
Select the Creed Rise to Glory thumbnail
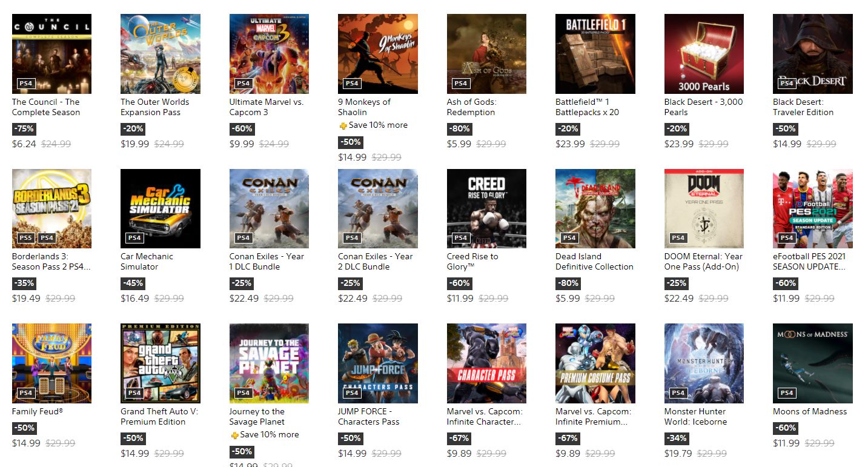pos(486,208)
